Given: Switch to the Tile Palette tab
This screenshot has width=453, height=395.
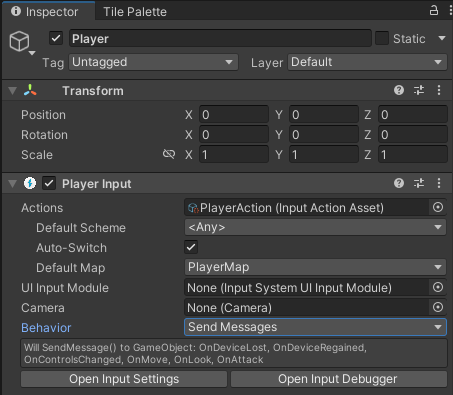Looking at the screenshot, I should click(x=135, y=12).
